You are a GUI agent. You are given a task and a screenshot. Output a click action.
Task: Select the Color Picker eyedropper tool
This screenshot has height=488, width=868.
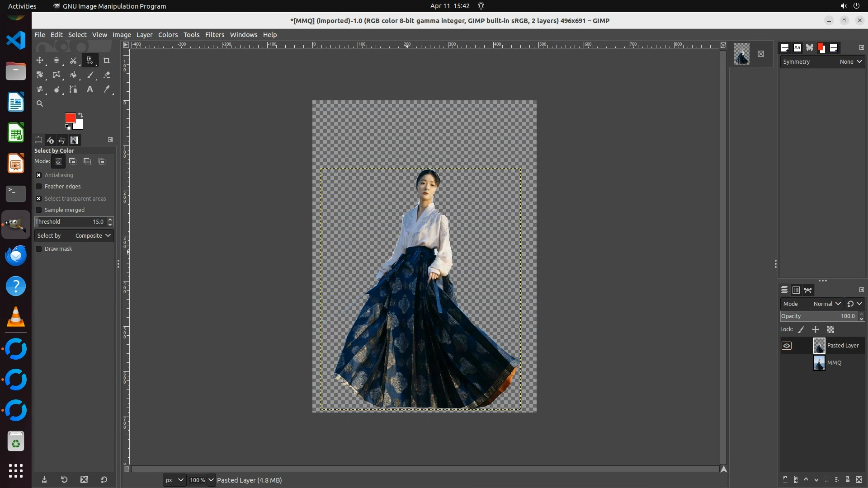pyautogui.click(x=107, y=89)
